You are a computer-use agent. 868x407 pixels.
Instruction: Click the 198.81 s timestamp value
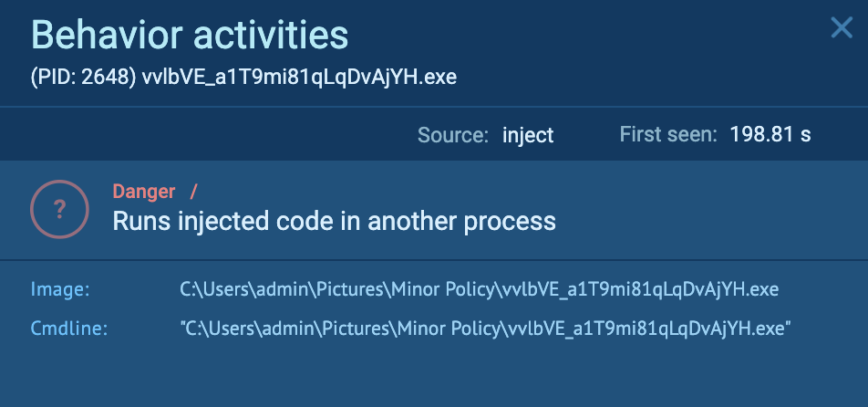pos(770,135)
